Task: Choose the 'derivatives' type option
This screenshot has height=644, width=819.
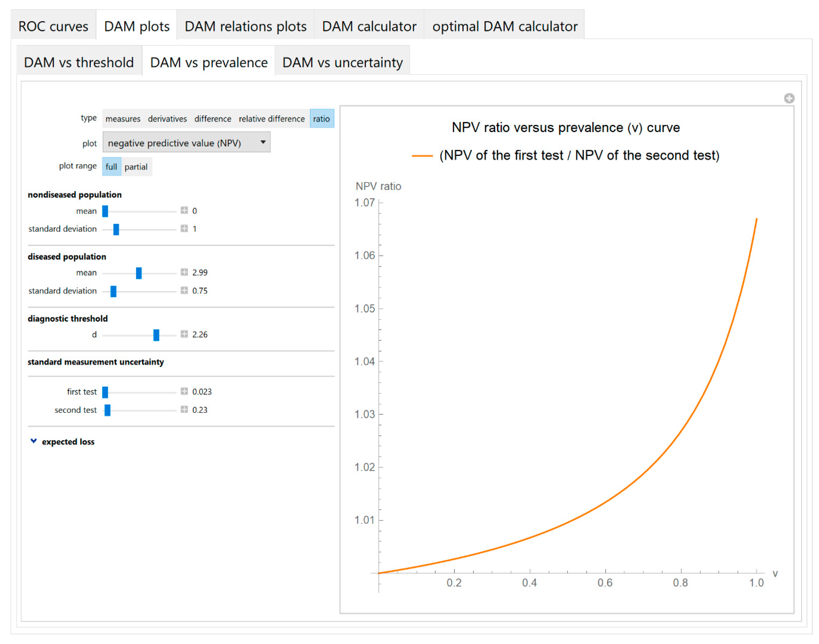Action: [167, 119]
